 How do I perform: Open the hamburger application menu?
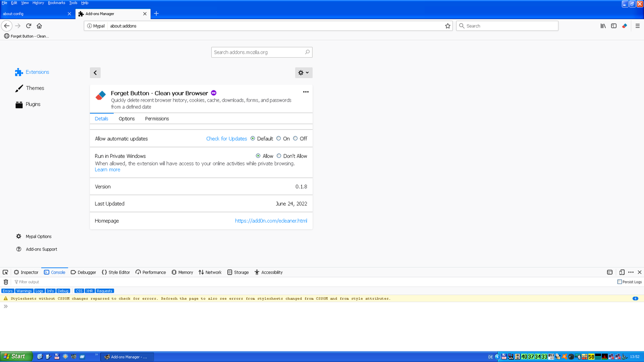coord(637,26)
